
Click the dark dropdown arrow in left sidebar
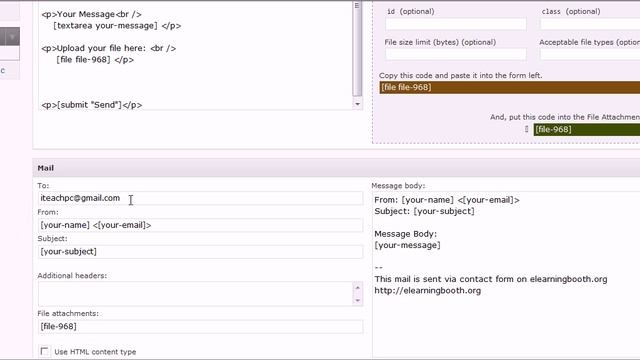pyautogui.click(x=12, y=37)
